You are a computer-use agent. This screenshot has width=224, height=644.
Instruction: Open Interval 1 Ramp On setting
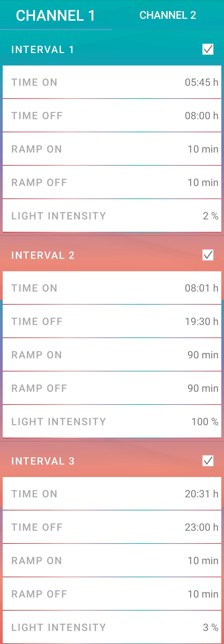(112, 149)
